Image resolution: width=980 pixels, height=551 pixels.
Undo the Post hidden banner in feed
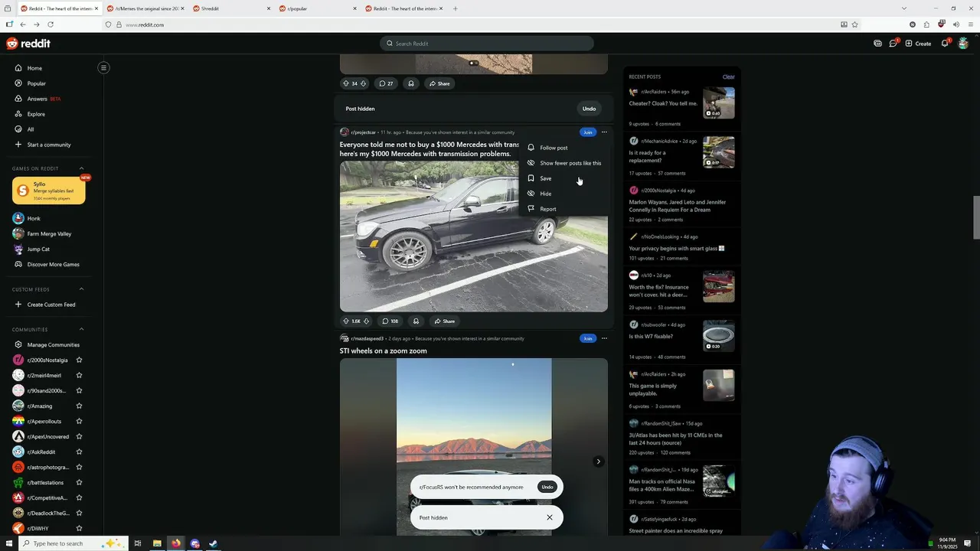(x=589, y=109)
